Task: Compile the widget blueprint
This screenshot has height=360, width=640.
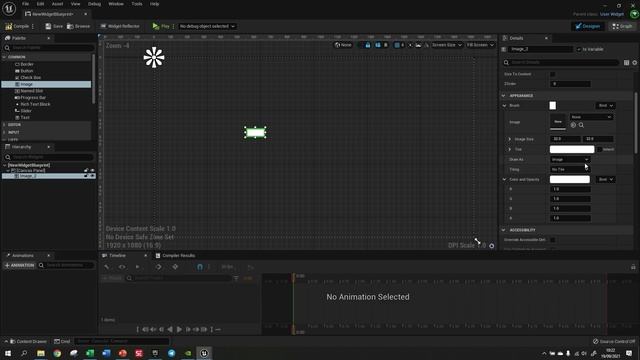Action: (17, 26)
